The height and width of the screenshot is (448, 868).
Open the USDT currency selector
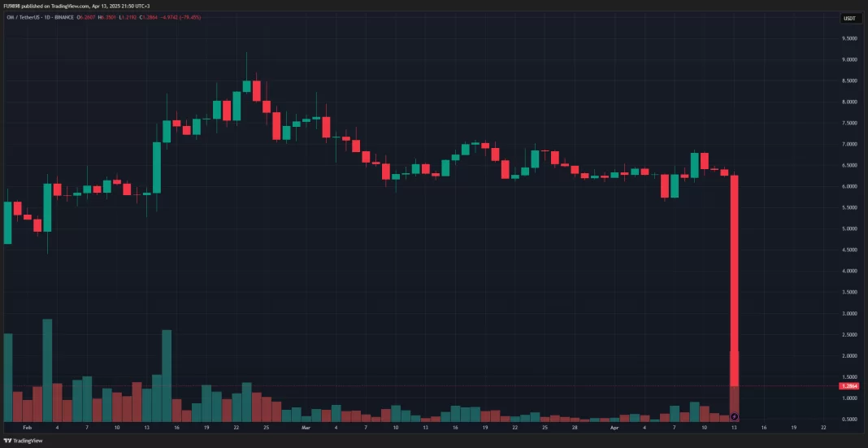click(849, 18)
